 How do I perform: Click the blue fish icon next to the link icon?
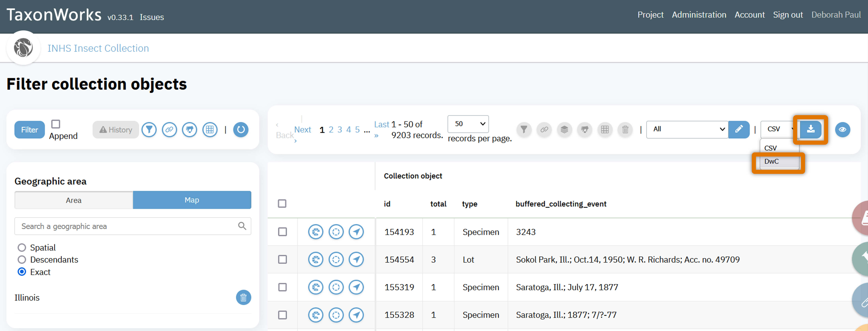189,130
